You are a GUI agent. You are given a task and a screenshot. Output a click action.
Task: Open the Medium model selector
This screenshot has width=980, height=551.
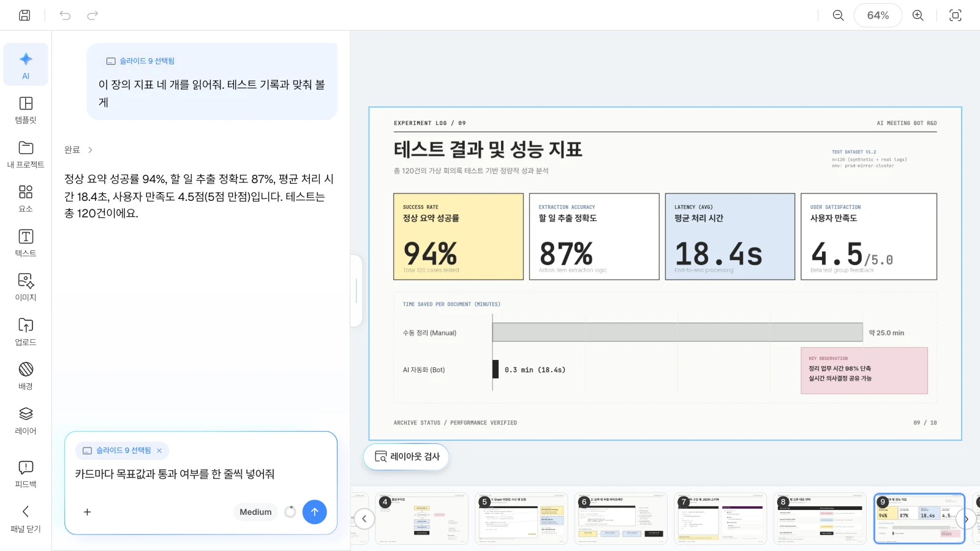(x=255, y=512)
